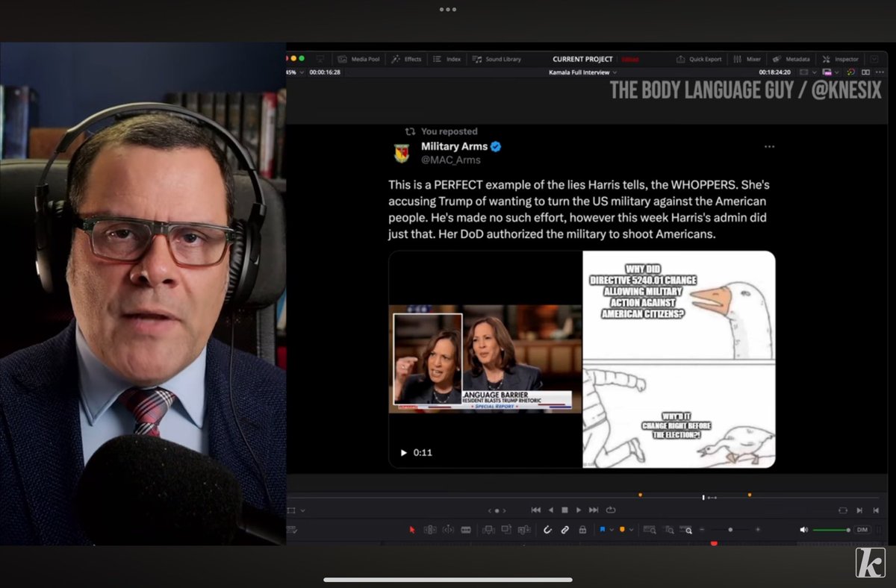Screen dimensions: 896x588
Task: Open the Index panel
Action: coord(447,59)
